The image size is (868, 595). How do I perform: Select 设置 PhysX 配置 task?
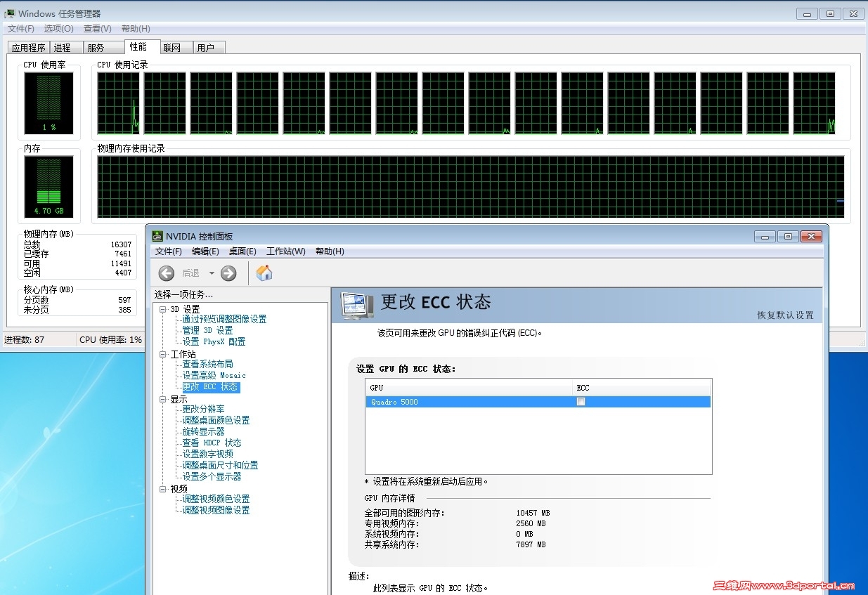click(214, 341)
